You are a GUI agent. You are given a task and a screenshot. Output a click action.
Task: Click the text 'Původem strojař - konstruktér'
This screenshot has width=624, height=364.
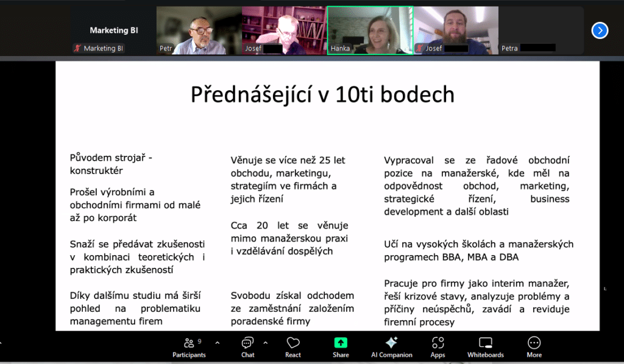coord(111,164)
